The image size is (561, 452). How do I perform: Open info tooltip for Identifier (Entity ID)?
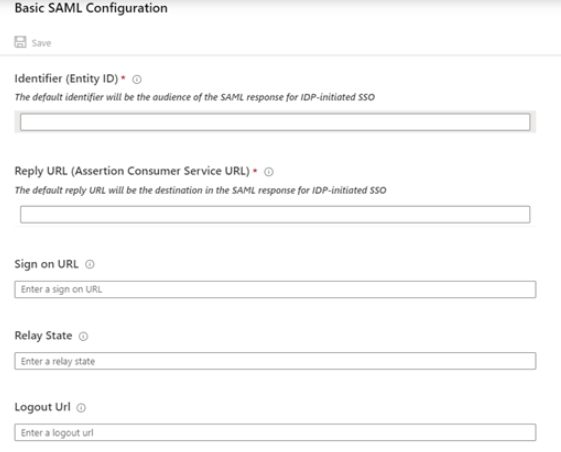coord(137,79)
